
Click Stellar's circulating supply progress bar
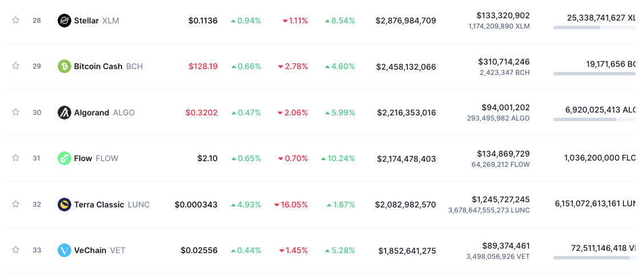594,27
